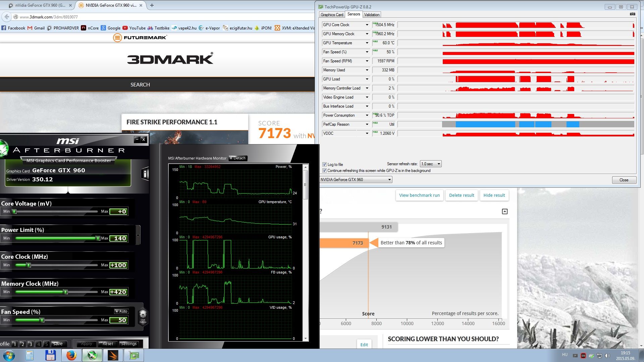Open fan User Define gear icon

point(143,315)
